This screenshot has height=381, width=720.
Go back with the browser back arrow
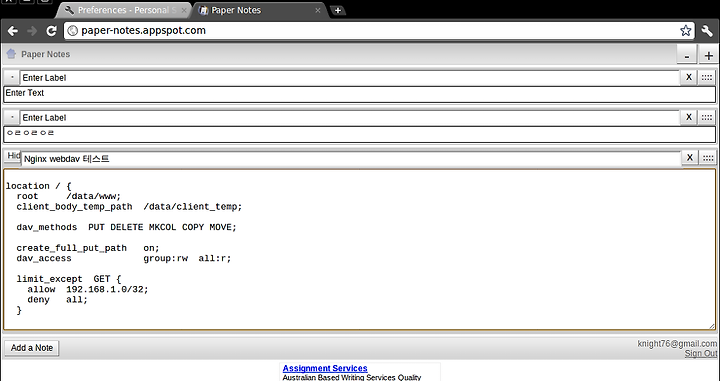tap(12, 31)
